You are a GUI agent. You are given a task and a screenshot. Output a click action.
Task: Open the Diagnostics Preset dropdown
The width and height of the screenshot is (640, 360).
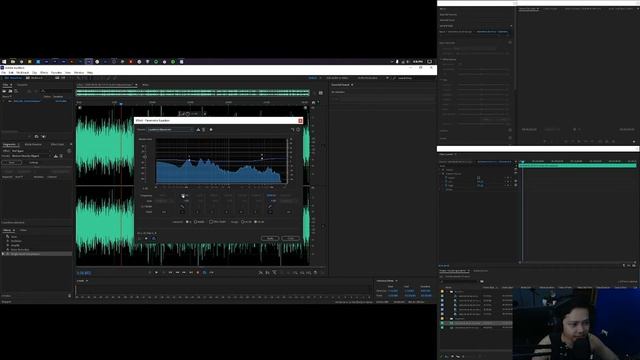click(x=31, y=156)
